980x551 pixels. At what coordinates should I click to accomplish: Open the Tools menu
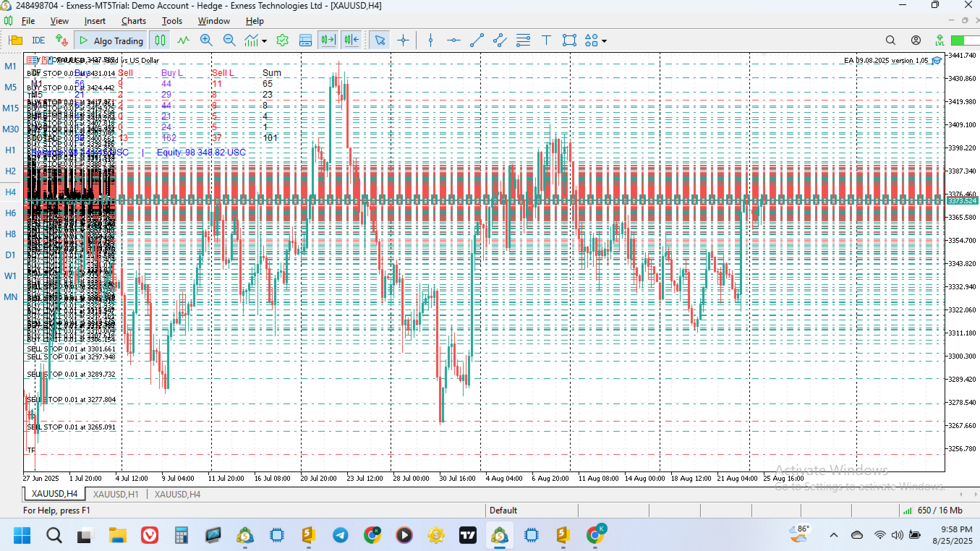pyautogui.click(x=172, y=21)
